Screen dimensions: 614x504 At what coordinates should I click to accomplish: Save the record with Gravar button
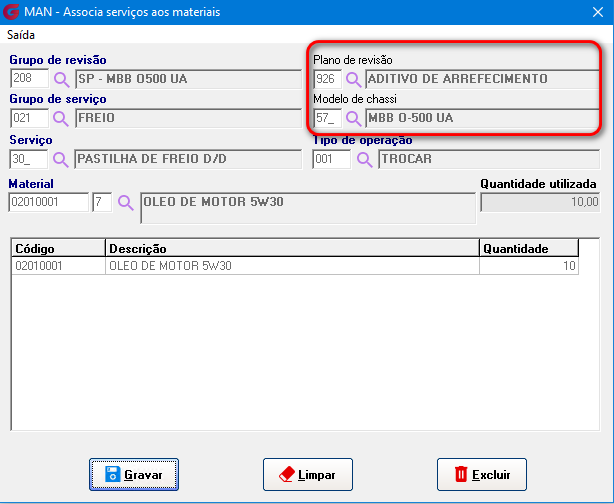[x=134, y=475]
